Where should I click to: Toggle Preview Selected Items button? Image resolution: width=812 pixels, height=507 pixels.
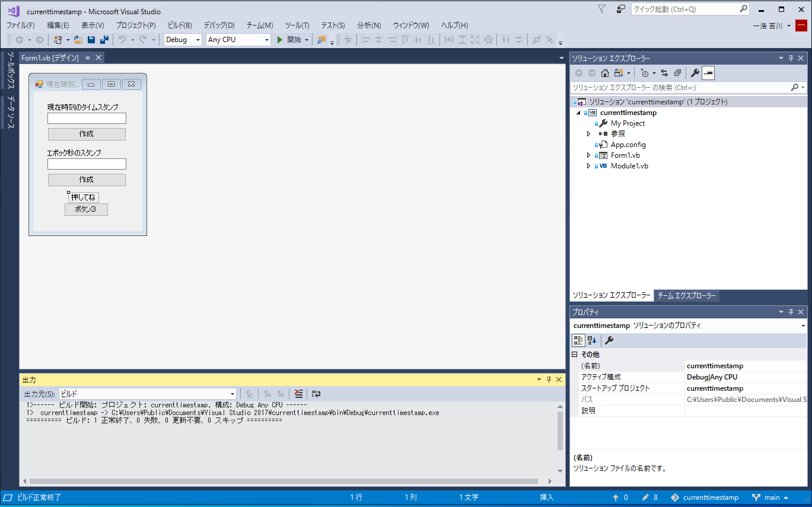pos(708,73)
